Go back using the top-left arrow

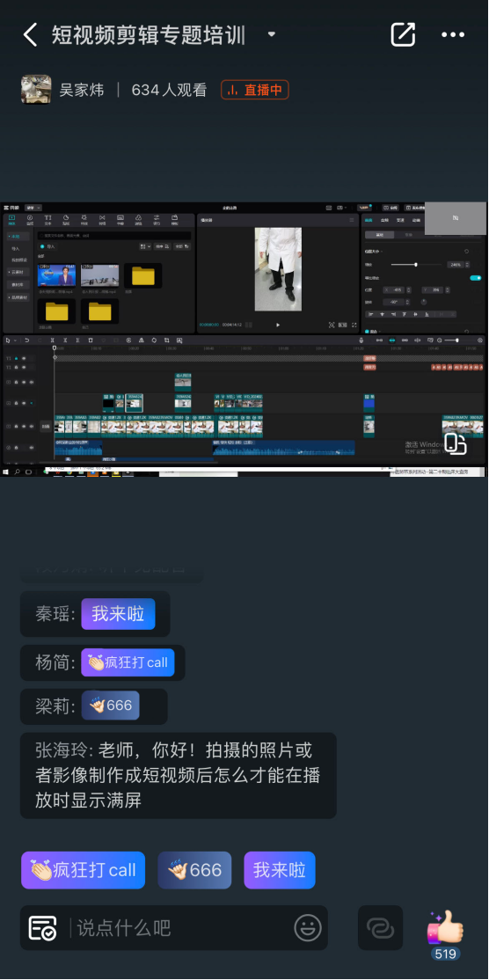pyautogui.click(x=30, y=35)
